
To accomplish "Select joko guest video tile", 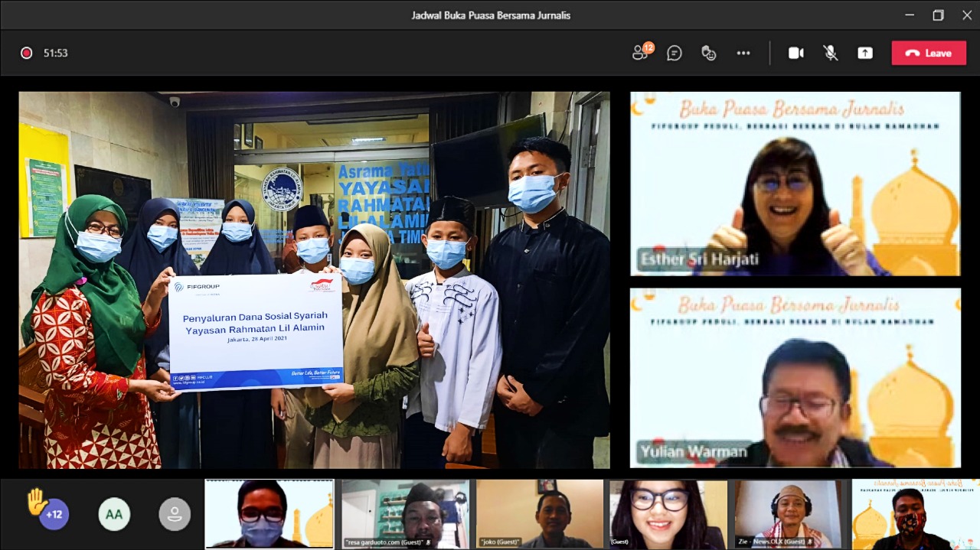I will coord(540,513).
